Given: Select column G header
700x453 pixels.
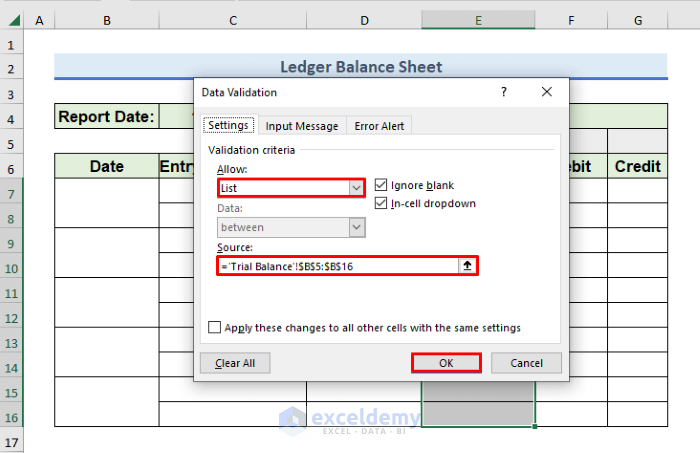Looking at the screenshot, I should click(638, 21).
